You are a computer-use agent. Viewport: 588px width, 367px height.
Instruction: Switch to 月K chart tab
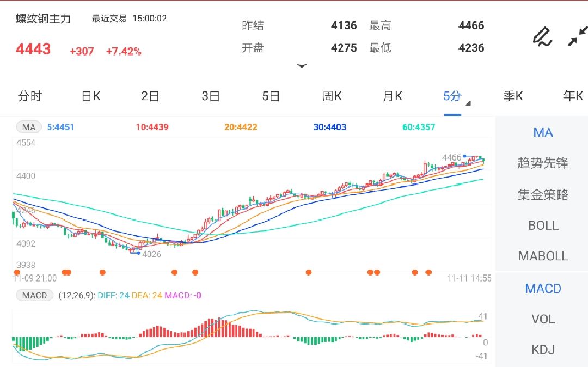click(392, 96)
